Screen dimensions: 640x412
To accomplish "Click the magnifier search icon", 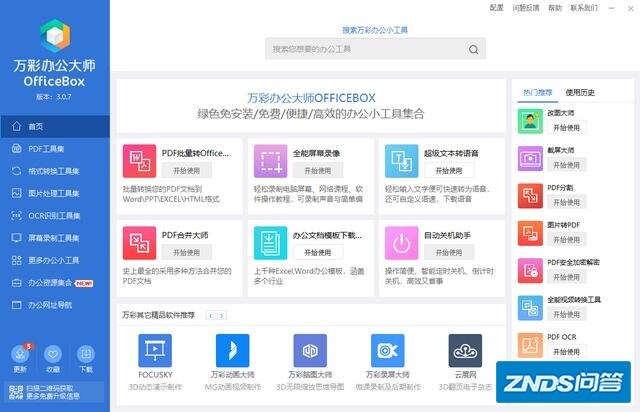I will [x=473, y=49].
